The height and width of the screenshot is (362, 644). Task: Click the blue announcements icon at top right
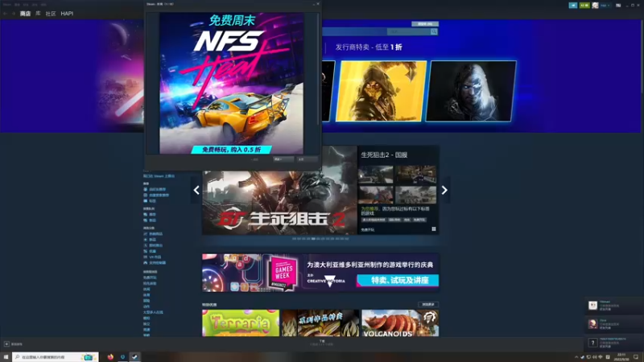(x=573, y=6)
